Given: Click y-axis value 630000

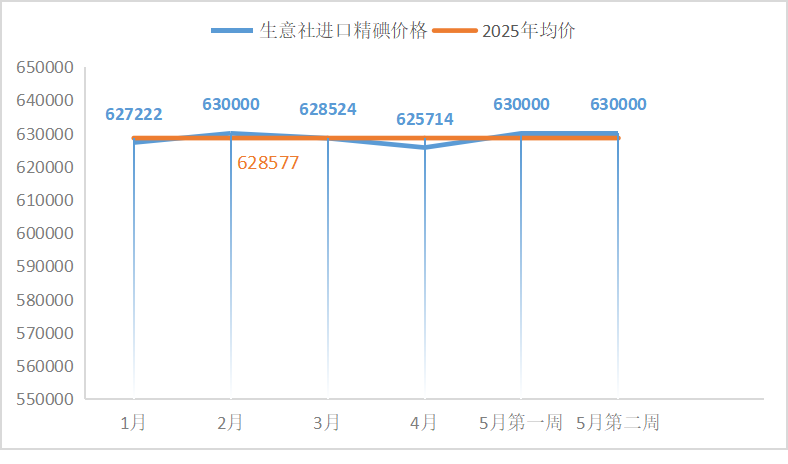Looking at the screenshot, I should pyautogui.click(x=45, y=134).
